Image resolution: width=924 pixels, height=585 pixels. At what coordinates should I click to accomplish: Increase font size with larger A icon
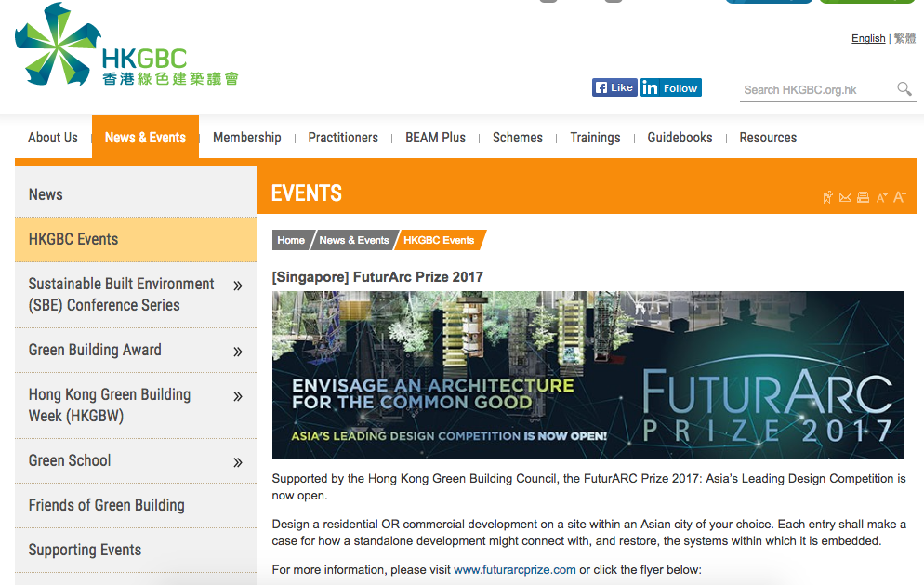(899, 197)
